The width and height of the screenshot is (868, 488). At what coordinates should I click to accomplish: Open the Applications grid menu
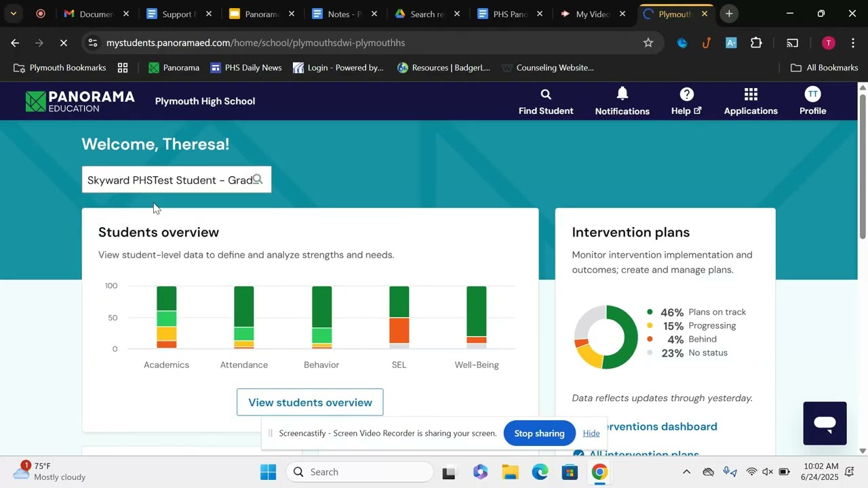point(751,102)
